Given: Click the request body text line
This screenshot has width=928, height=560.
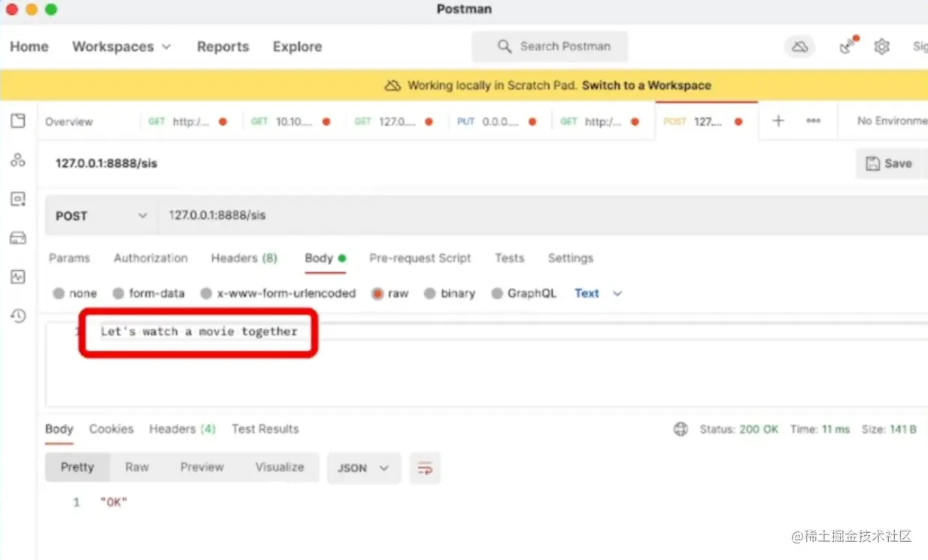Looking at the screenshot, I should 199,331.
